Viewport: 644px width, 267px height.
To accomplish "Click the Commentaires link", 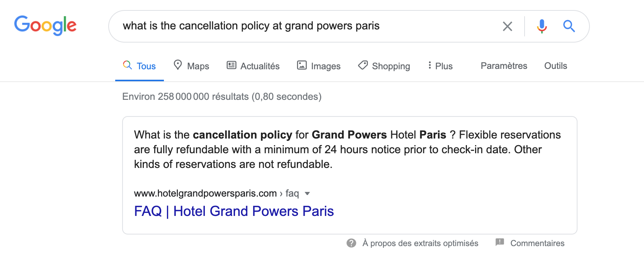I will click(537, 243).
